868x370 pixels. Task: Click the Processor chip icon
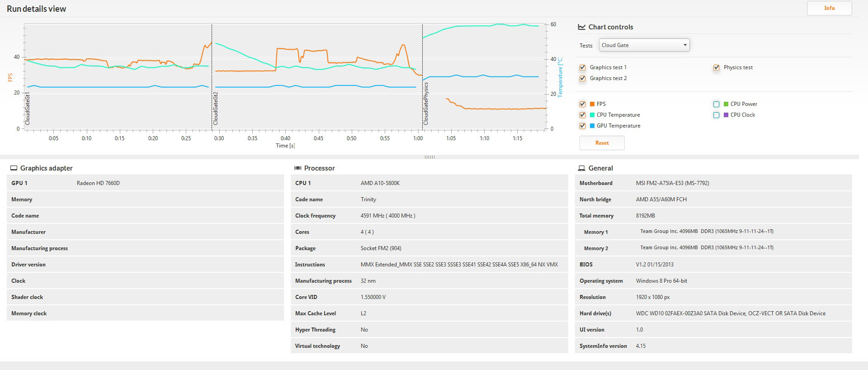(297, 168)
